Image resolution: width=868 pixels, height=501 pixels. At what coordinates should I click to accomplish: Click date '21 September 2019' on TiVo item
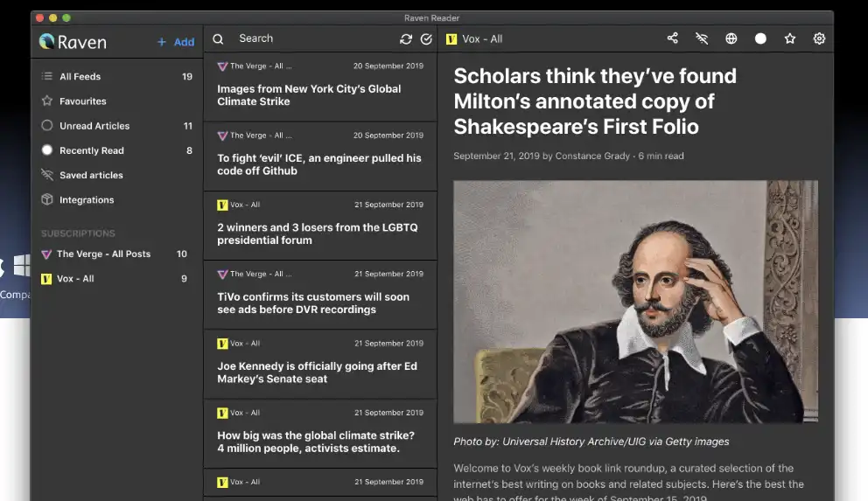click(x=388, y=274)
